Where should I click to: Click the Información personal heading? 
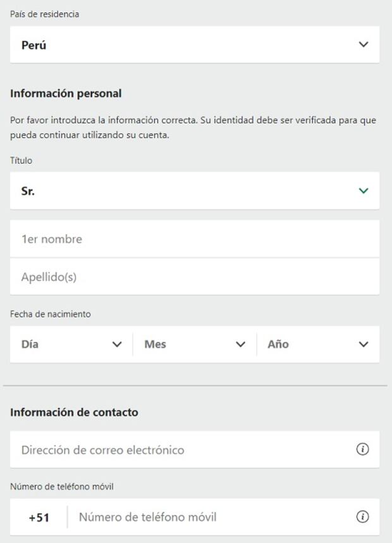click(x=66, y=94)
